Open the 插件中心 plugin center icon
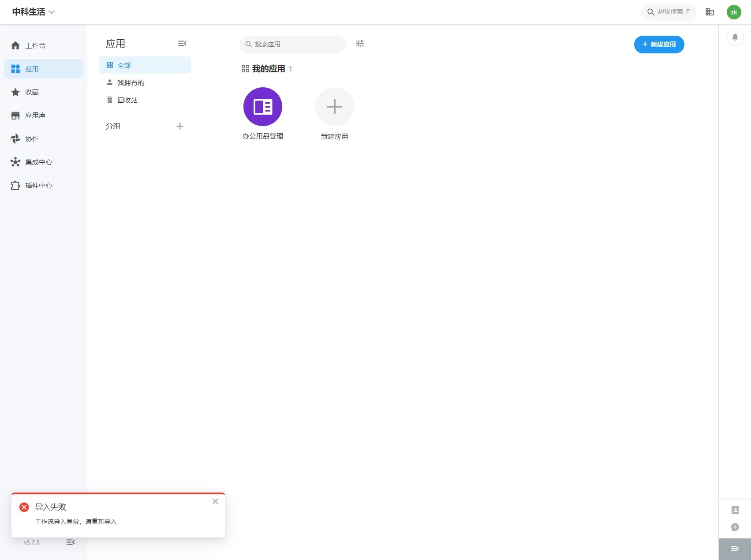Image resolution: width=751 pixels, height=560 pixels. [x=15, y=185]
